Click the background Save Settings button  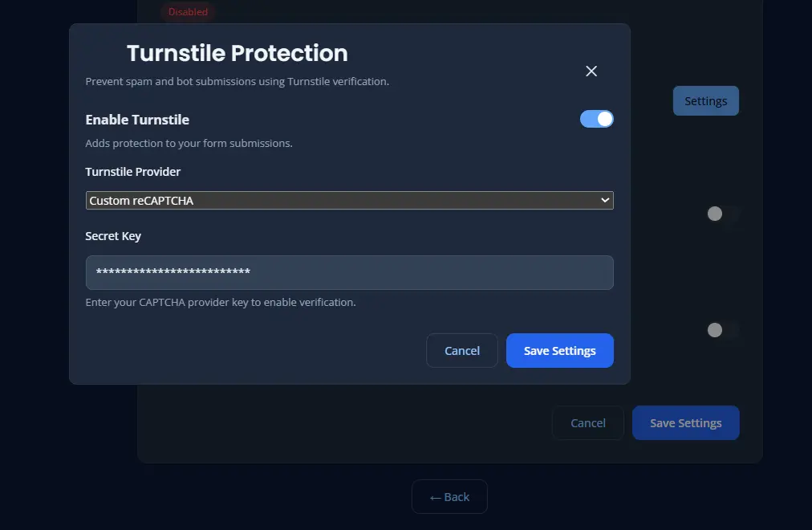click(x=685, y=422)
